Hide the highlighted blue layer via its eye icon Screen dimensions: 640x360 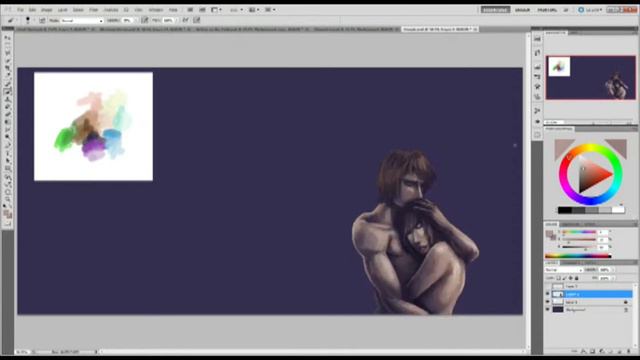click(547, 294)
